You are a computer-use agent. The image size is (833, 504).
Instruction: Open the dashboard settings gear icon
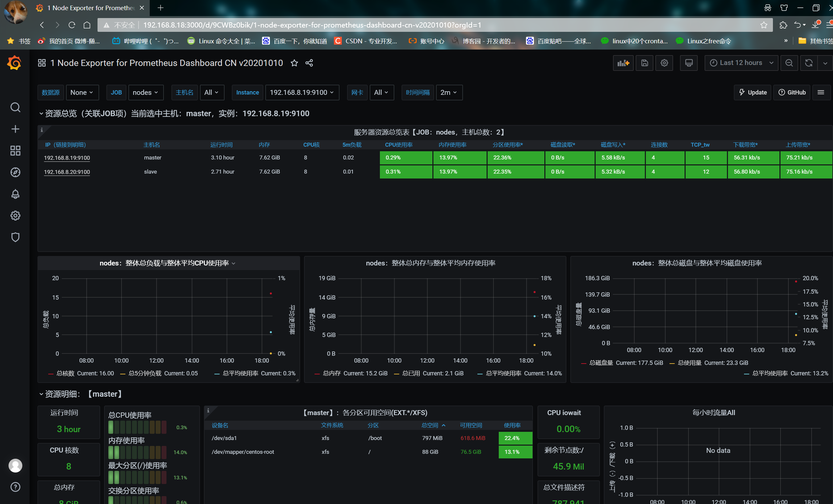664,63
